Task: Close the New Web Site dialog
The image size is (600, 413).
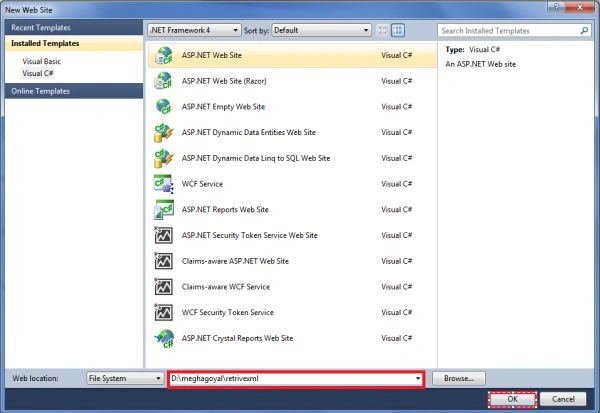Action: tap(580, 7)
